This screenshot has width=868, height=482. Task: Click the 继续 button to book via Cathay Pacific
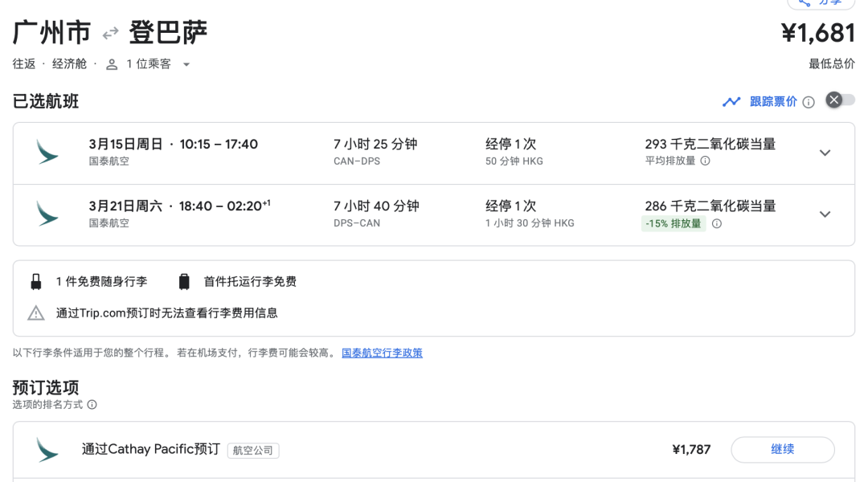pyautogui.click(x=781, y=450)
